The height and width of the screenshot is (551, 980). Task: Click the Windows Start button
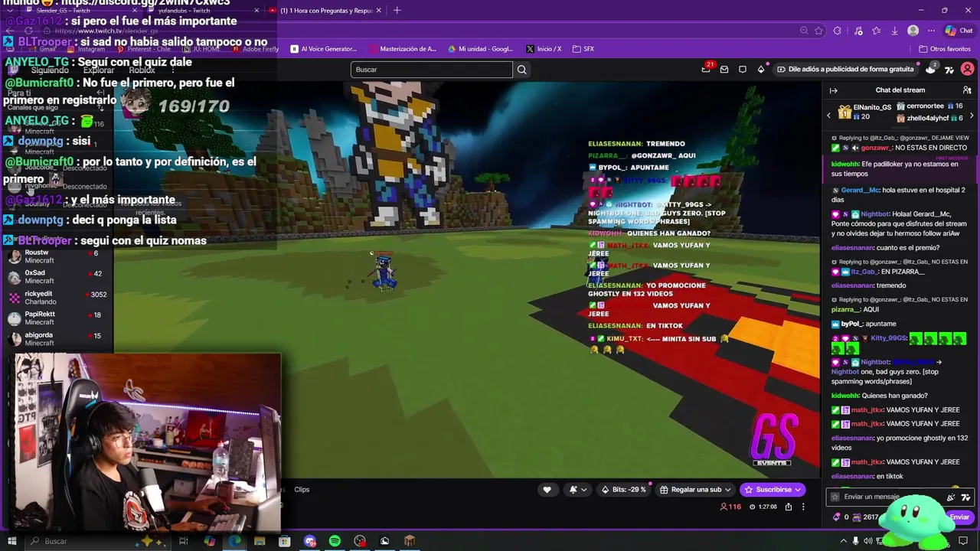(11, 541)
